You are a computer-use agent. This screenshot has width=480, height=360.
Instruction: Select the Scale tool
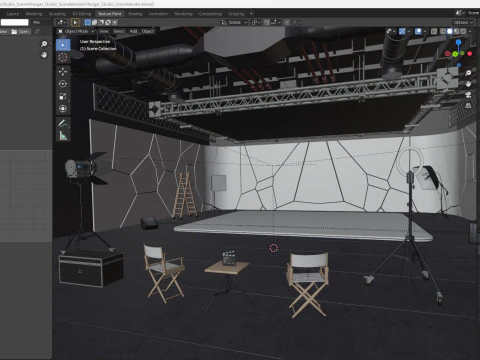[63, 96]
